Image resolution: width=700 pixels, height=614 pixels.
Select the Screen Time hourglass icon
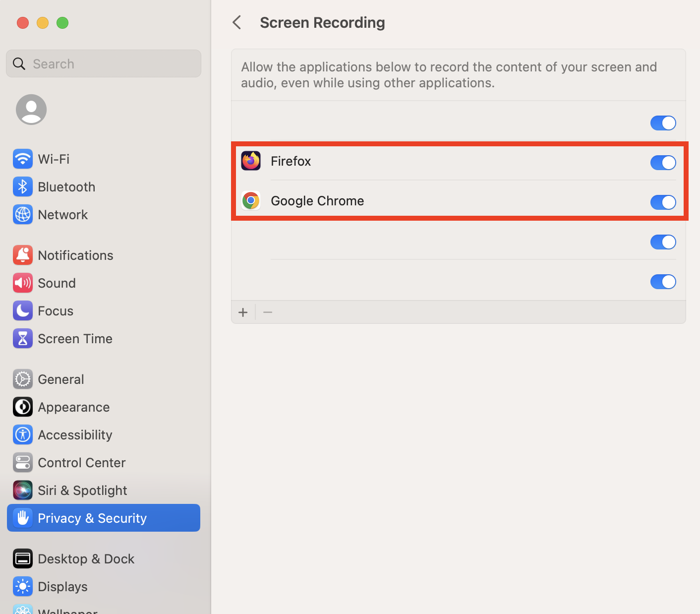[23, 339]
